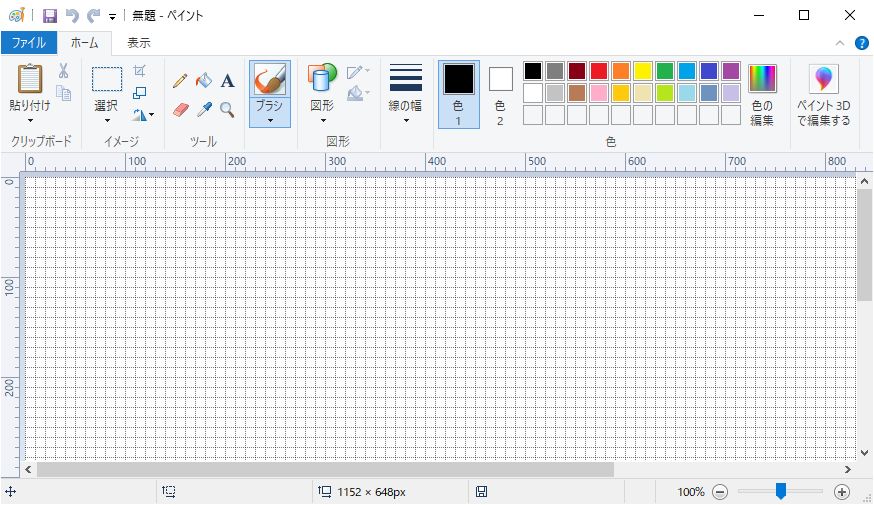The width and height of the screenshot is (874, 505).
Task: Click Edit with Paint 3D icon
Action: tap(823, 79)
